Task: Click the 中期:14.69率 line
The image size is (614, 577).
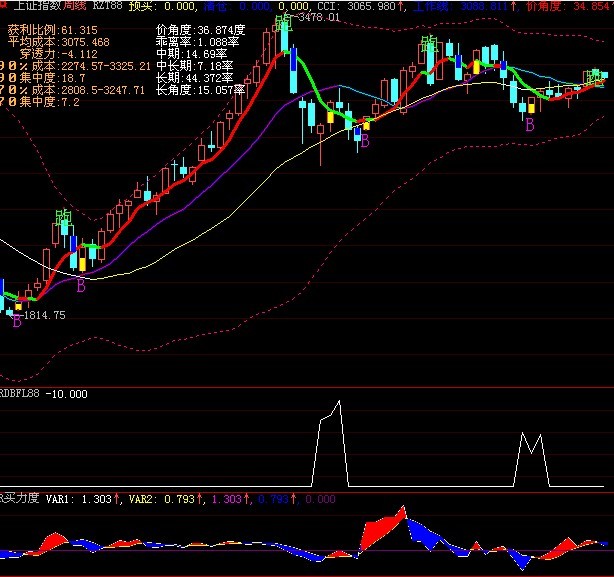Action: coord(191,54)
